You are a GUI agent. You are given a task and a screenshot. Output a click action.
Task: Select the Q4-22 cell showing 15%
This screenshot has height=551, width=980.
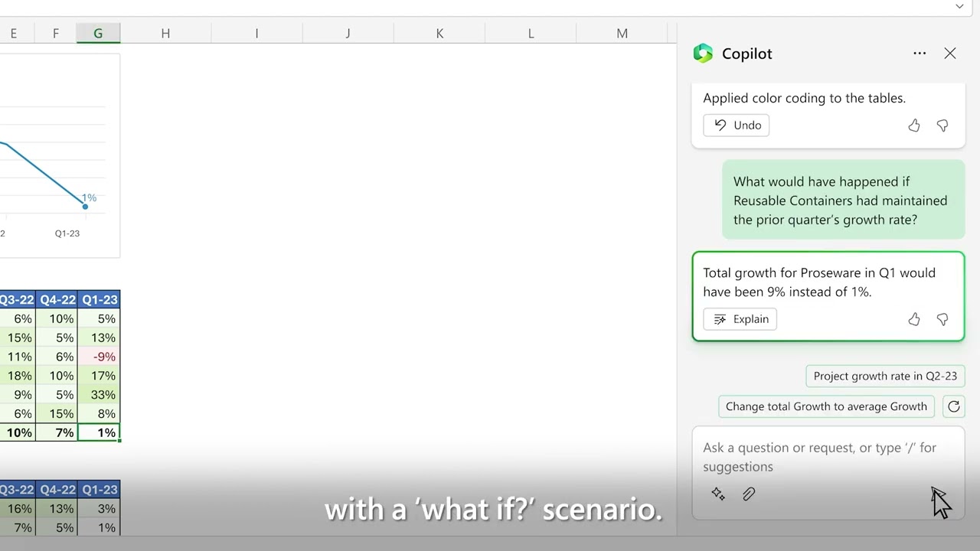tap(57, 414)
